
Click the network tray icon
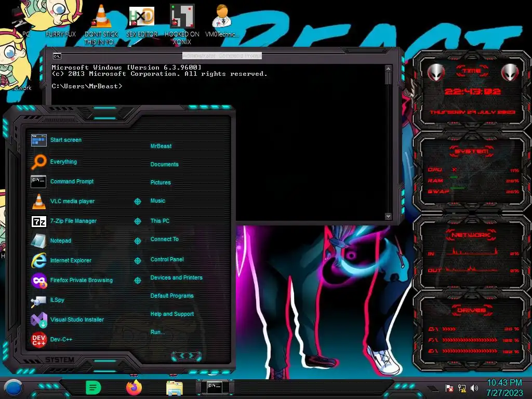pyautogui.click(x=462, y=388)
